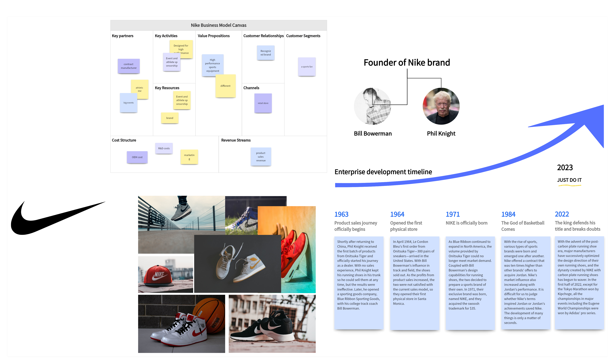Select the red NIKE cap photo
Viewport: 615px width, 364px height.
tap(166, 275)
